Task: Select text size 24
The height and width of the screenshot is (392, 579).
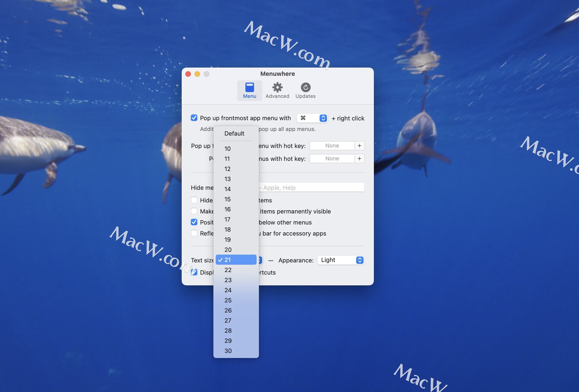Action: [x=236, y=290]
